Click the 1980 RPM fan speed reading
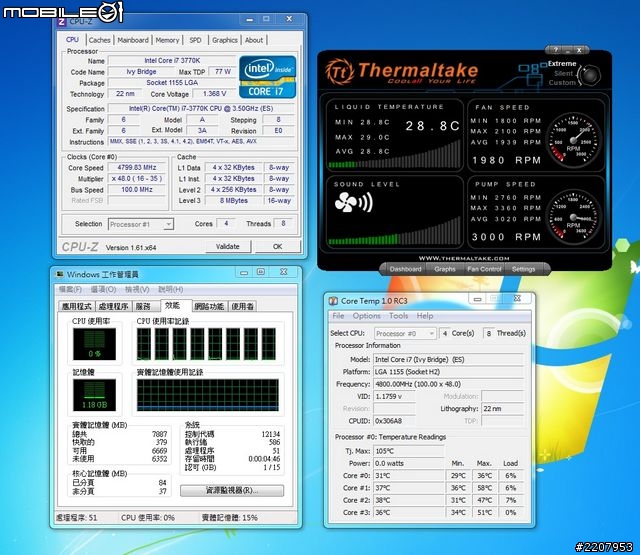 507,160
